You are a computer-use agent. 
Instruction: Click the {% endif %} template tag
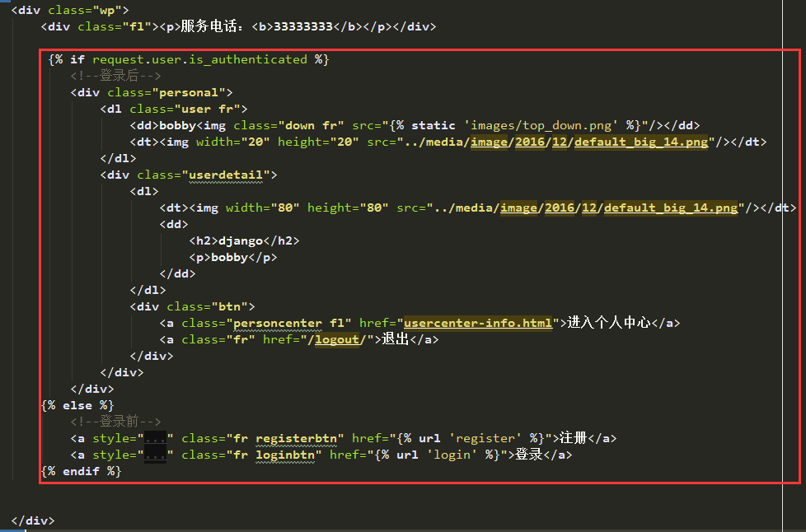coord(82,471)
